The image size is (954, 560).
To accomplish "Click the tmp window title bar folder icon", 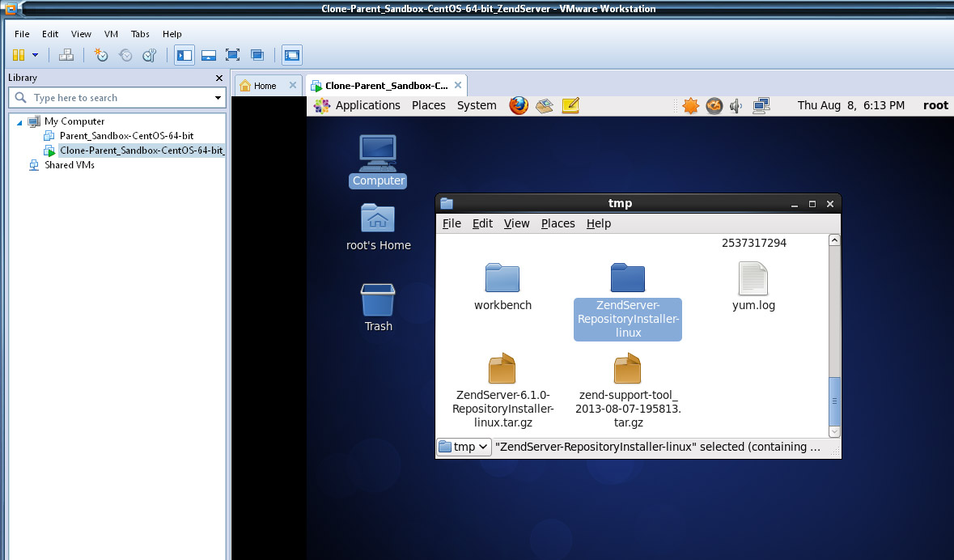I will 447,203.
